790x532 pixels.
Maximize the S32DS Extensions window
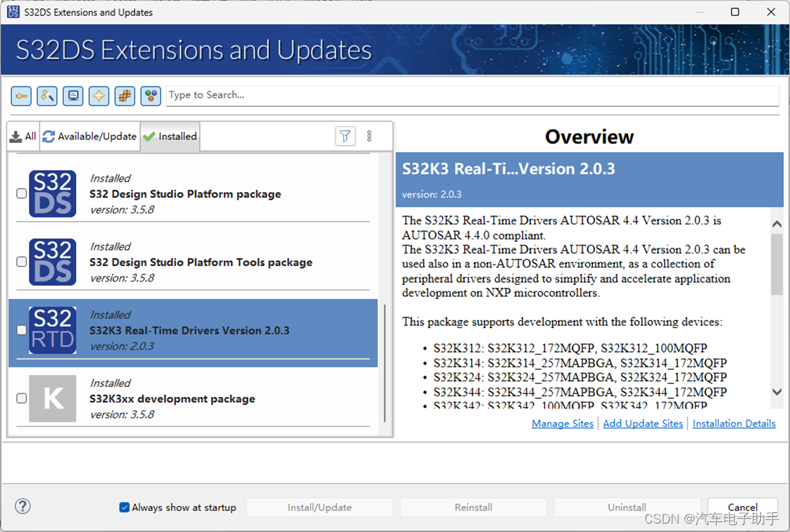[735, 11]
